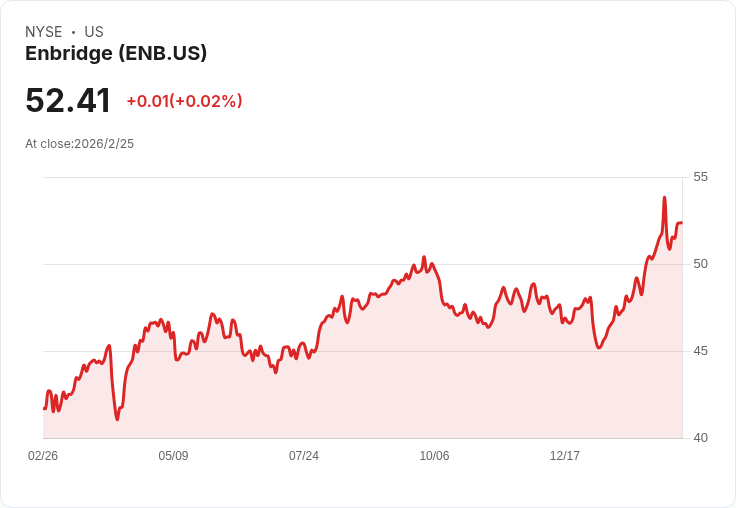Select the 07/24 date on x-axis
The height and width of the screenshot is (508, 736).
click(x=304, y=456)
